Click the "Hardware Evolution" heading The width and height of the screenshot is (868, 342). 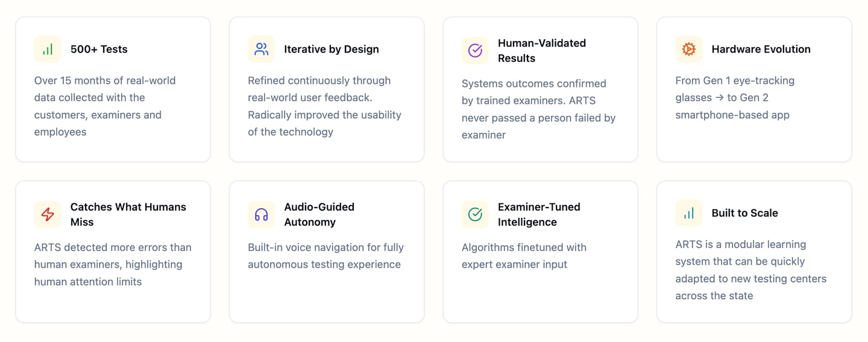point(761,49)
